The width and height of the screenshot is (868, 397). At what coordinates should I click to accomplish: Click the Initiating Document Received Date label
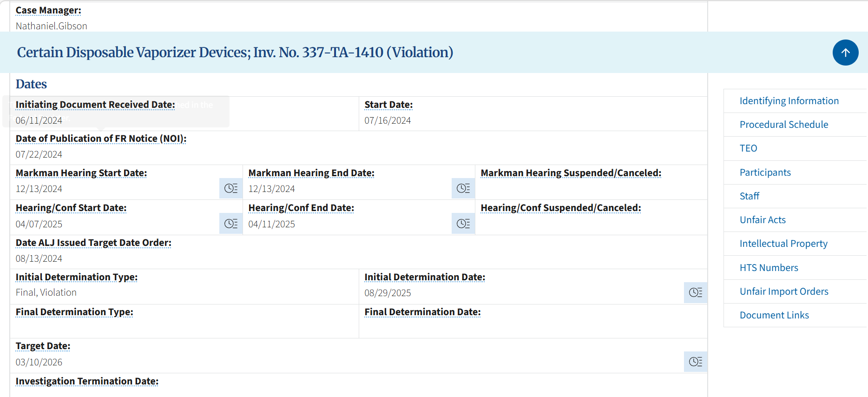coord(95,105)
